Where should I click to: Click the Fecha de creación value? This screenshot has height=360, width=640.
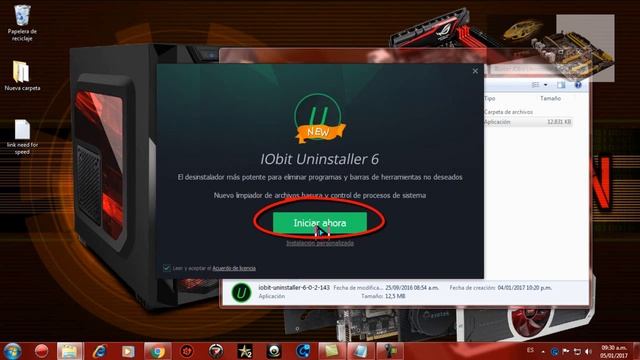[x=524, y=288]
